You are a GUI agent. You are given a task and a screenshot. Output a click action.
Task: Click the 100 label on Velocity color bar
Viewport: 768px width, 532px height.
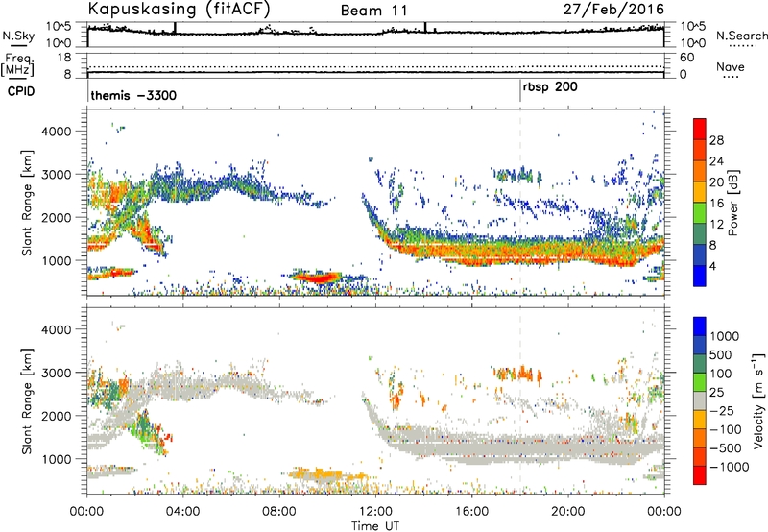(x=721, y=374)
